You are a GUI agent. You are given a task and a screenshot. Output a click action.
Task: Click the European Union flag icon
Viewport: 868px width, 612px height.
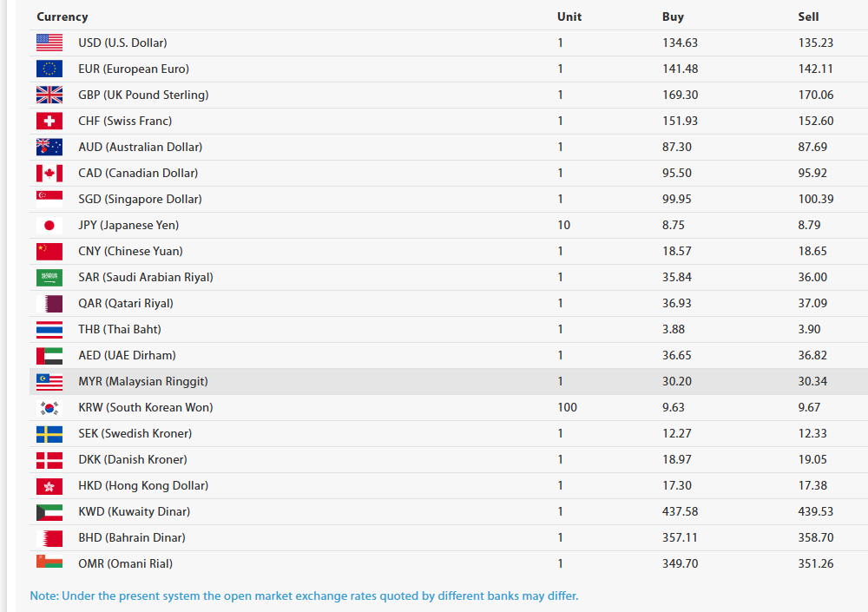49,69
